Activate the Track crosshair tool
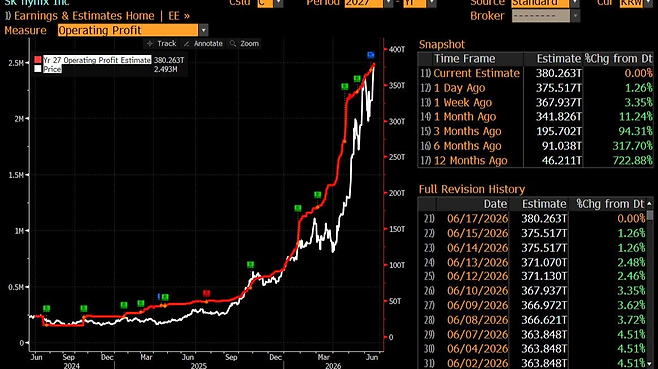658x369 pixels. [161, 44]
